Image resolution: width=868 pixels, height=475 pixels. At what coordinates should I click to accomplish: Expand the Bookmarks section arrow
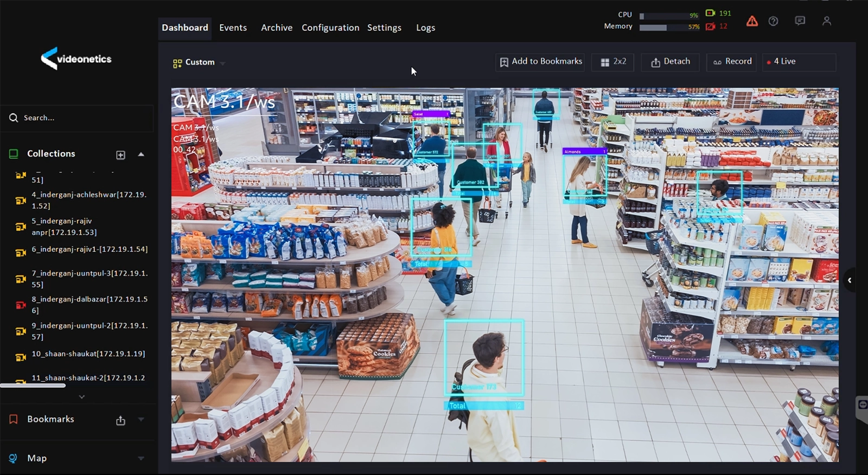(141, 419)
